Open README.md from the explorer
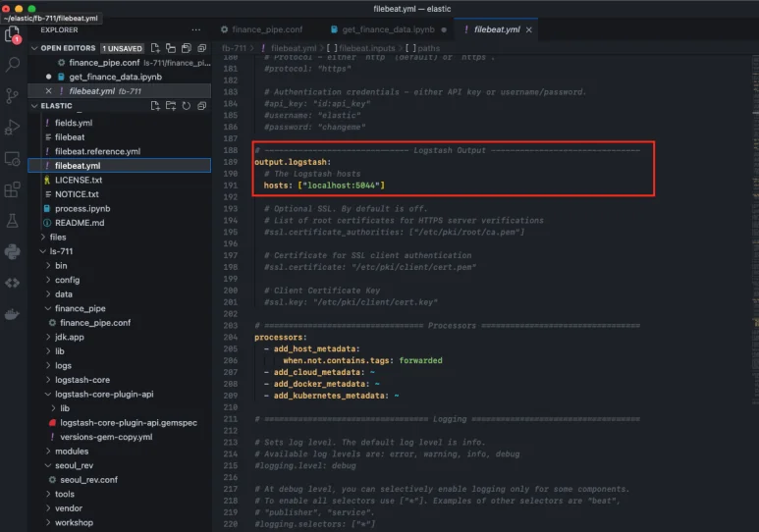The height and width of the screenshot is (532, 759). click(79, 223)
